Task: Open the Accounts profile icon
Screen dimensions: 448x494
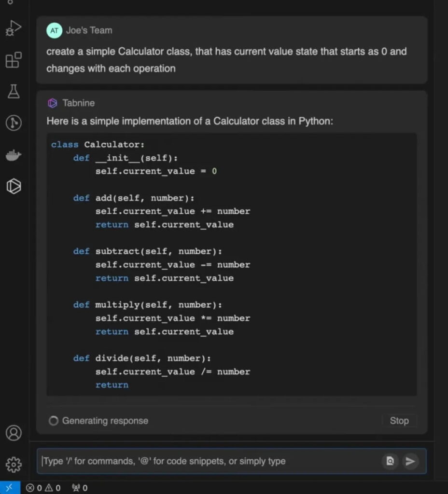Action: point(13,433)
